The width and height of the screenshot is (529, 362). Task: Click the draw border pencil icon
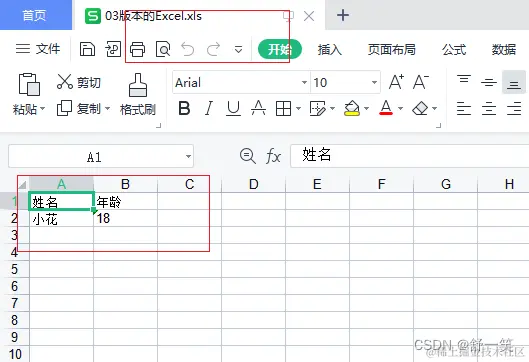point(317,109)
